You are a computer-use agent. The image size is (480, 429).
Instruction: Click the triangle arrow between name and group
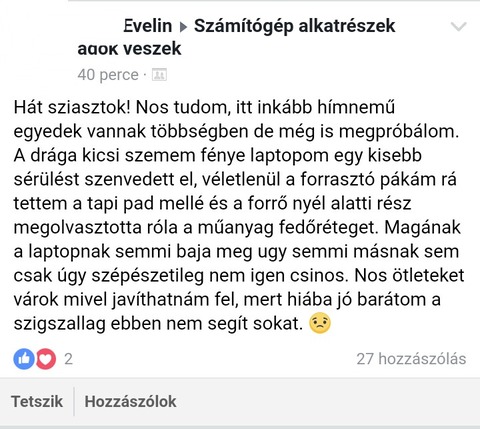(x=183, y=27)
